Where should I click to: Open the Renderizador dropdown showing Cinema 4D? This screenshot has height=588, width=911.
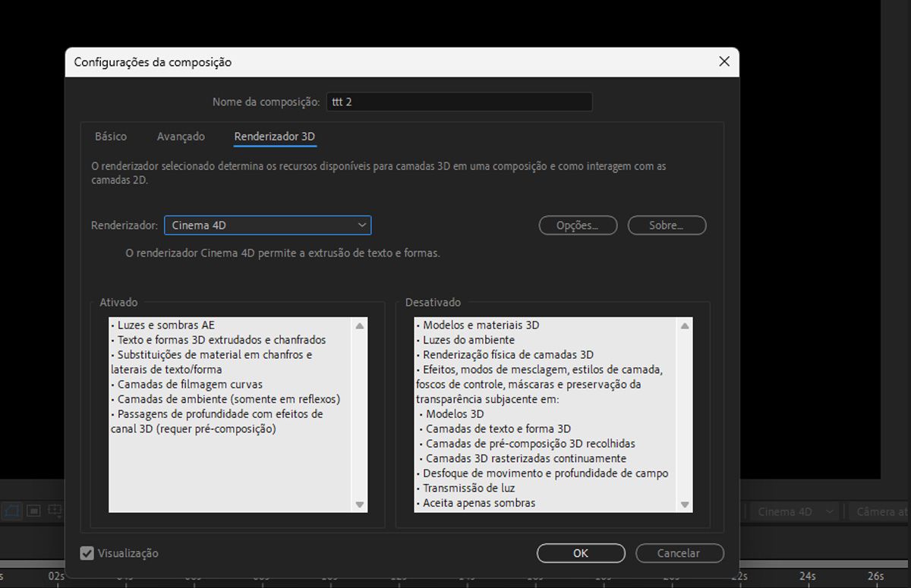267,225
